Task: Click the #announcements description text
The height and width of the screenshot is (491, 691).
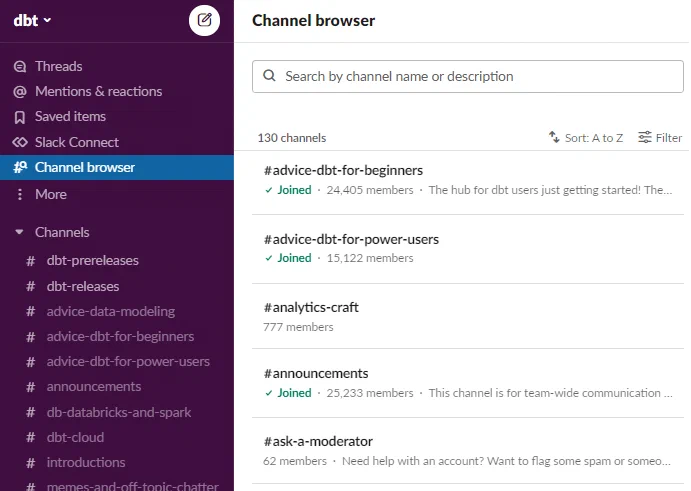Action: (x=551, y=393)
